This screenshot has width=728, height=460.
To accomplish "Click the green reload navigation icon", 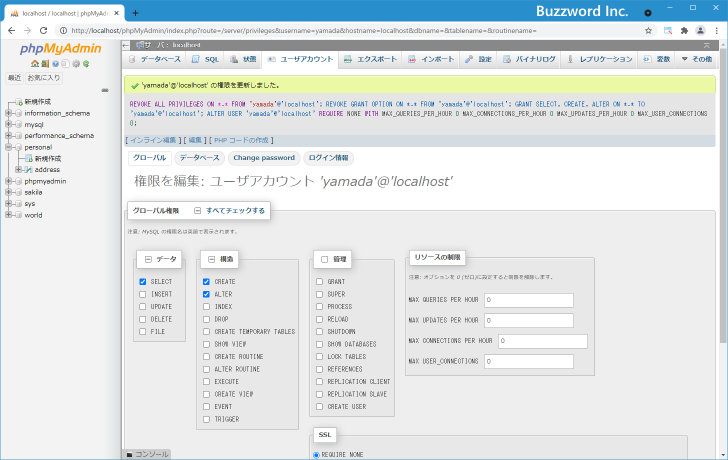I will pos(86,64).
